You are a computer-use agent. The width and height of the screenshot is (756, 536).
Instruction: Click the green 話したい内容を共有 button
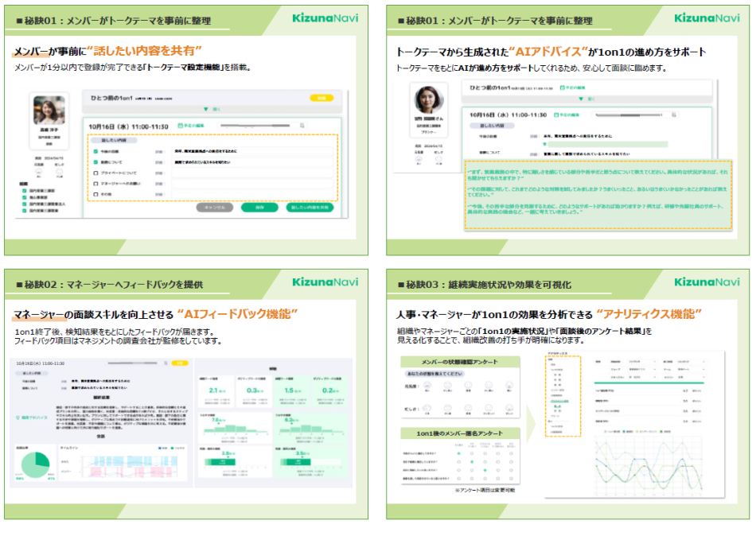(x=309, y=207)
